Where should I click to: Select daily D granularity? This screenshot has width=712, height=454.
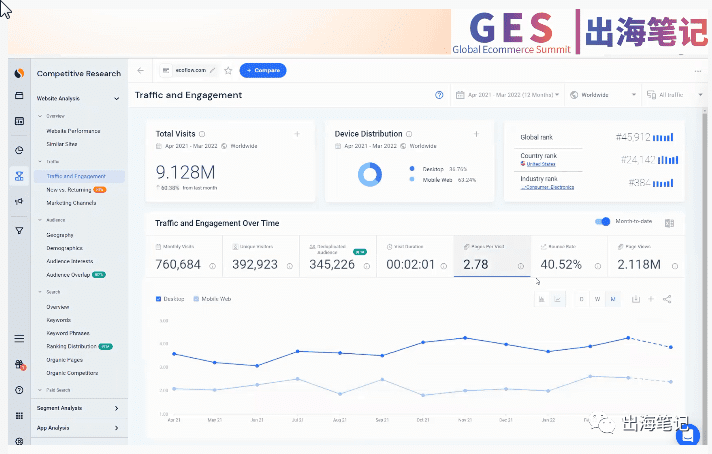click(x=582, y=299)
